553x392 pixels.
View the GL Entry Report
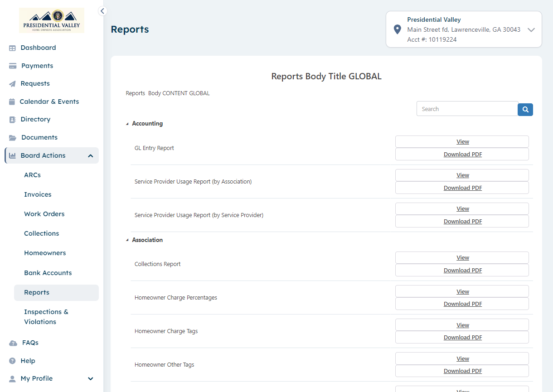point(462,142)
